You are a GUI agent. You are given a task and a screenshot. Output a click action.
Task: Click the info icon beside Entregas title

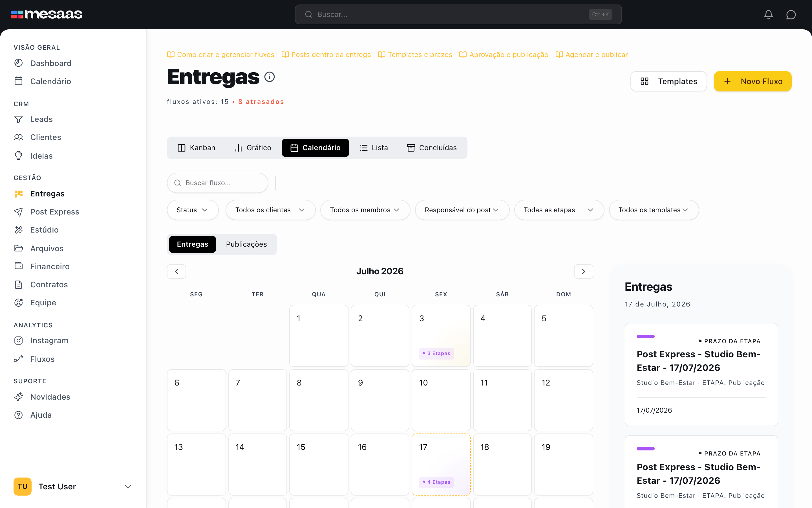[270, 77]
